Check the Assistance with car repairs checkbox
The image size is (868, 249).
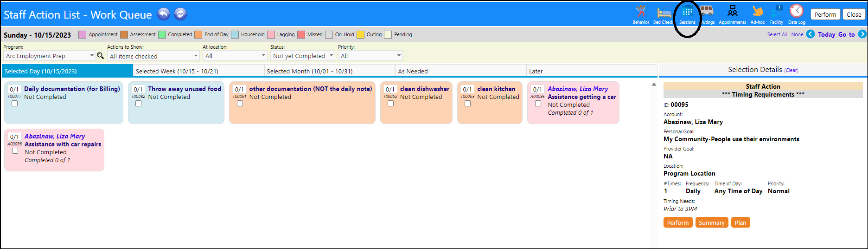15,151
